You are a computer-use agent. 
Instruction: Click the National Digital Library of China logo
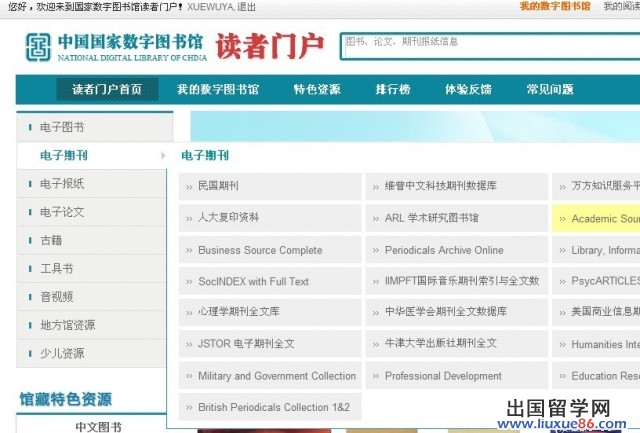pyautogui.click(x=116, y=47)
